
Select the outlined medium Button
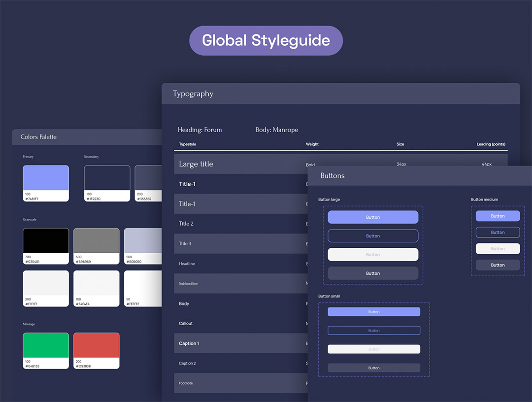pos(498,233)
